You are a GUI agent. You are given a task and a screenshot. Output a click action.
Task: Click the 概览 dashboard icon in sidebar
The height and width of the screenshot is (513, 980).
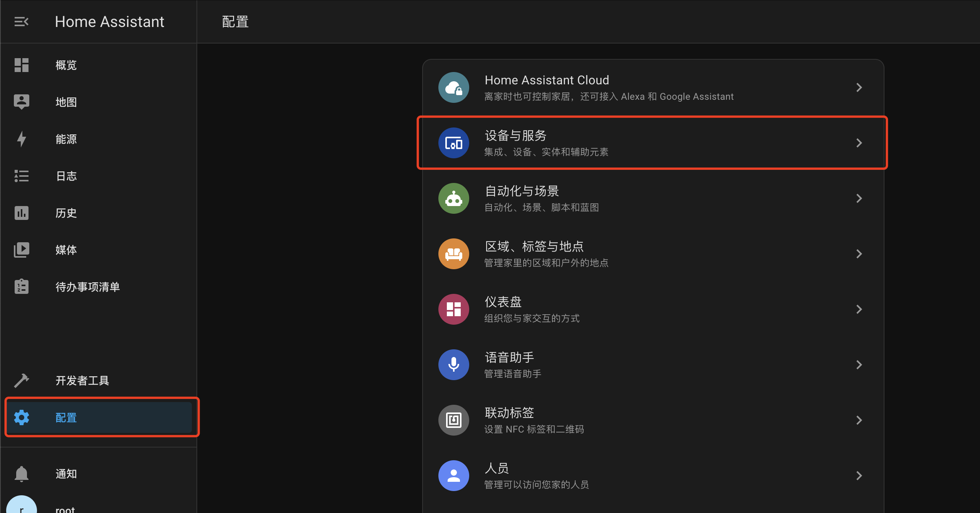[22, 65]
